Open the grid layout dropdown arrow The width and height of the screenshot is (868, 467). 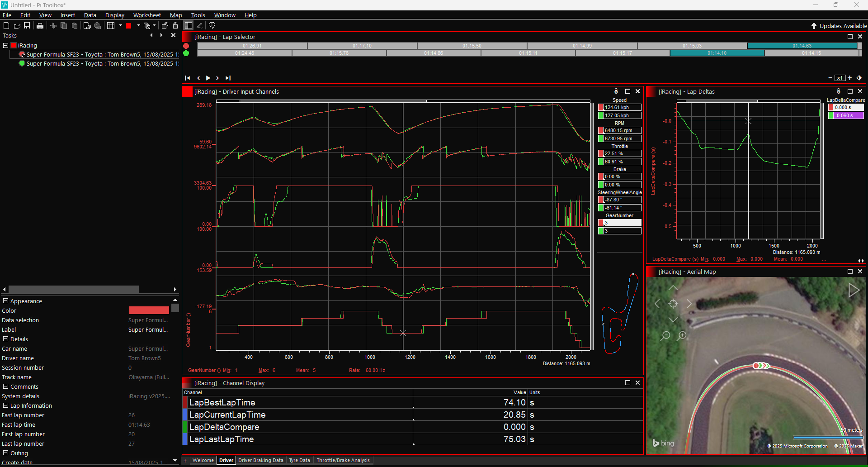(x=121, y=25)
